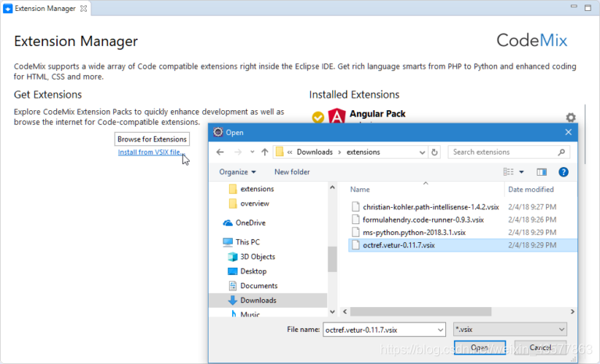Click the extensions breadcrumb segment
The height and width of the screenshot is (364, 600).
coord(363,152)
